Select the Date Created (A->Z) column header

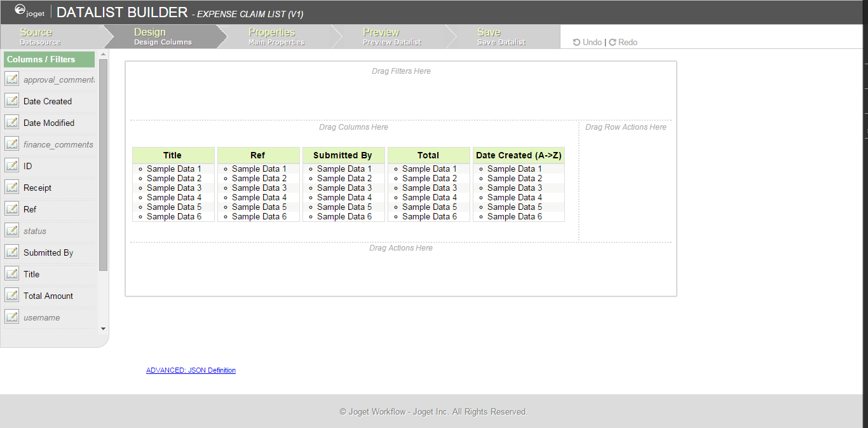click(x=519, y=155)
